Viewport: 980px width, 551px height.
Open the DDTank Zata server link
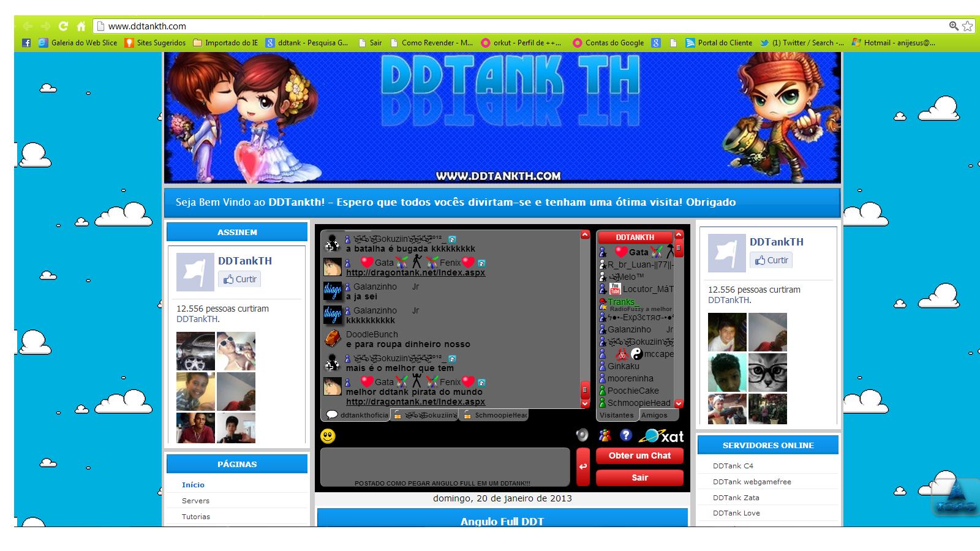[x=736, y=498]
